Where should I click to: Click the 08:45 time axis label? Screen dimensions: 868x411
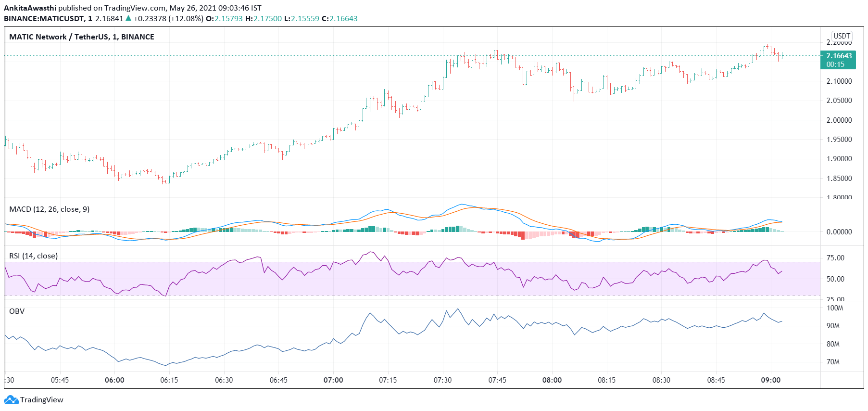pyautogui.click(x=716, y=380)
